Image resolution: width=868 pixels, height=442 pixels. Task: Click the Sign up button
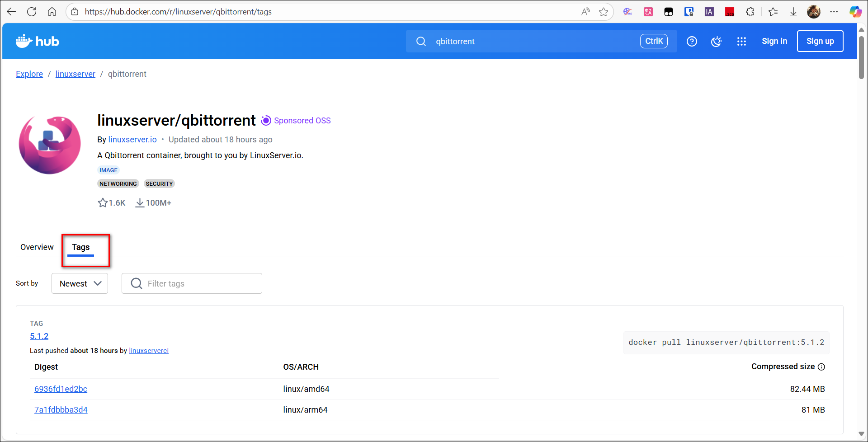[820, 41]
